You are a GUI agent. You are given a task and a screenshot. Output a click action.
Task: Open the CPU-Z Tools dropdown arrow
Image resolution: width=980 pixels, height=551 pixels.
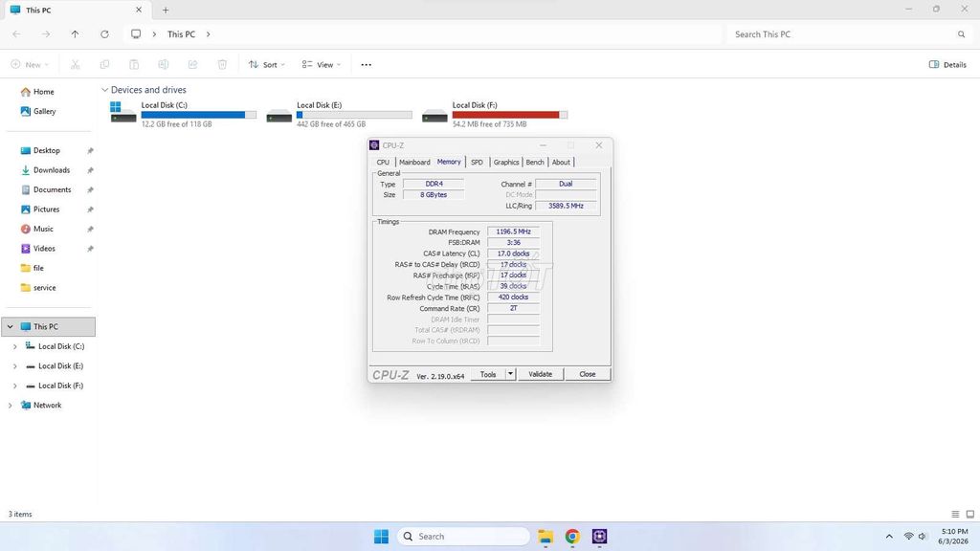511,374
